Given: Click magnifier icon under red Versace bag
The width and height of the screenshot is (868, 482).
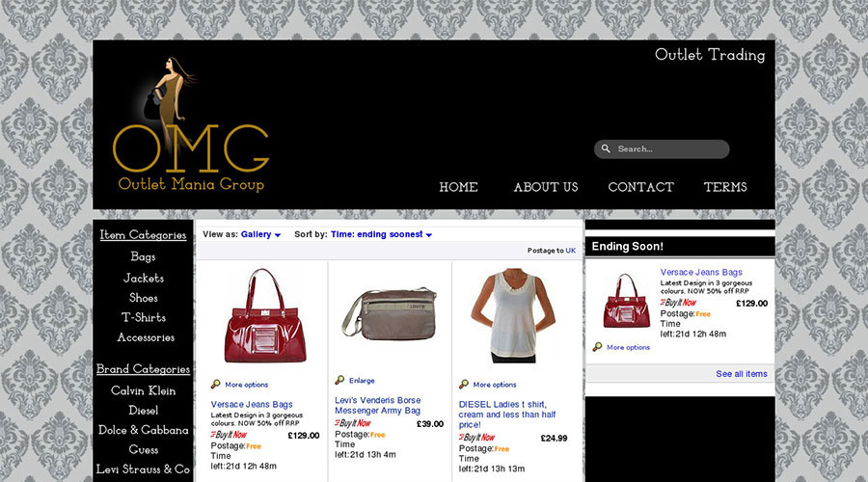Looking at the screenshot, I should [x=215, y=384].
